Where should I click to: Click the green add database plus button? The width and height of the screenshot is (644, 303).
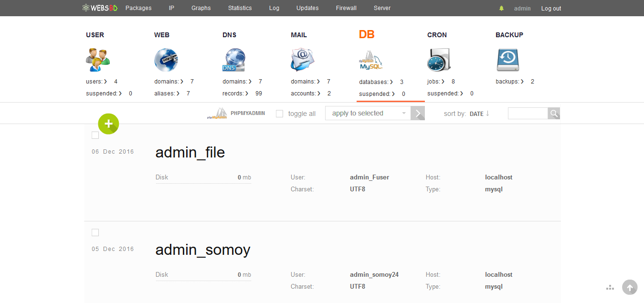pos(108,124)
